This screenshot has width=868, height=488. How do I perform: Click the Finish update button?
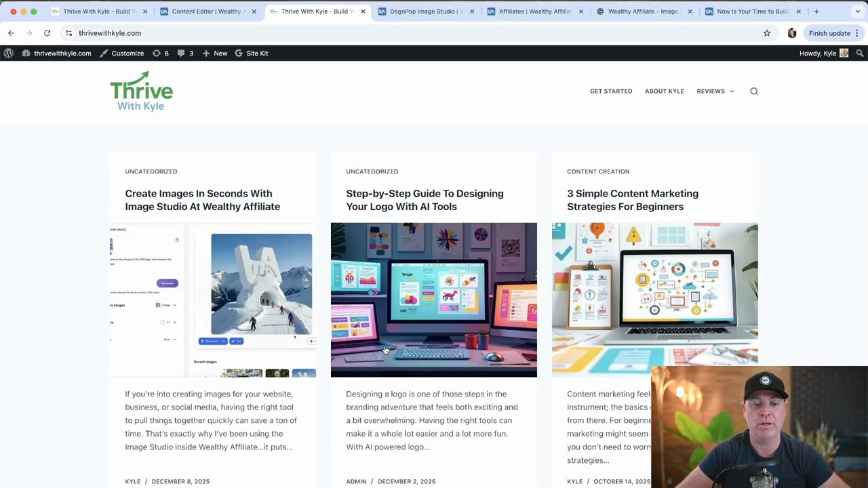pos(829,33)
